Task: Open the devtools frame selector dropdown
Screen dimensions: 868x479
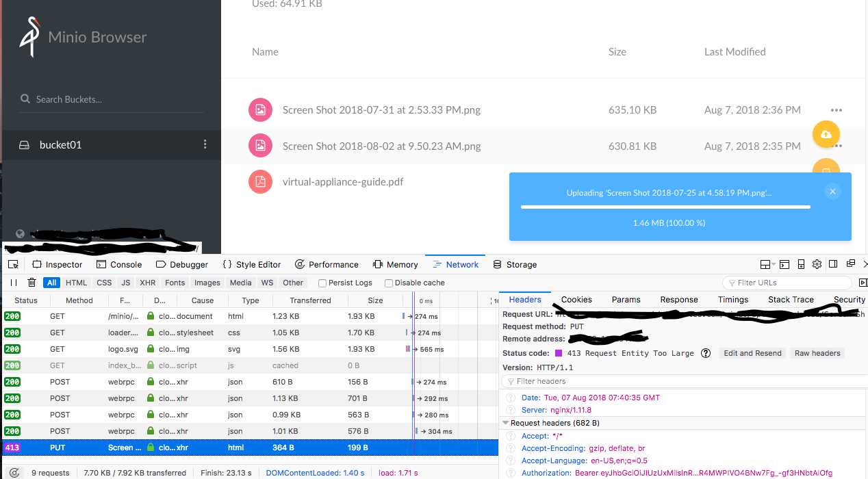Action: click(x=768, y=265)
